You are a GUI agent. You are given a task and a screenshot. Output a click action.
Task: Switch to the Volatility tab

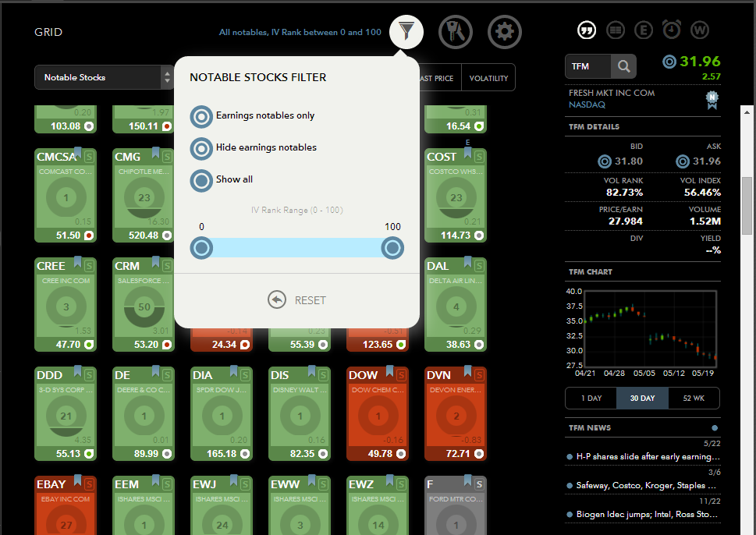(x=488, y=78)
